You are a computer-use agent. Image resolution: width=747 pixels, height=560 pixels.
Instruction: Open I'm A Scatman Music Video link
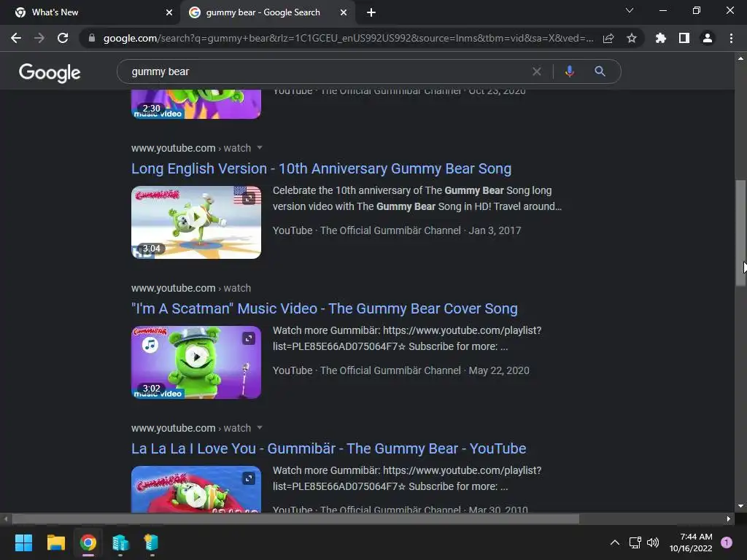(325, 308)
